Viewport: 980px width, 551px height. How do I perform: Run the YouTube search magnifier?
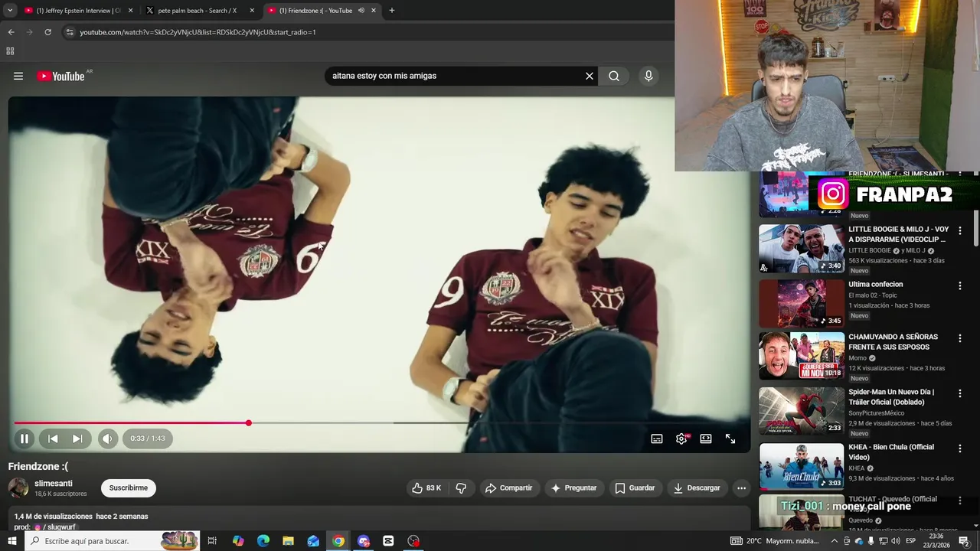[x=614, y=76]
